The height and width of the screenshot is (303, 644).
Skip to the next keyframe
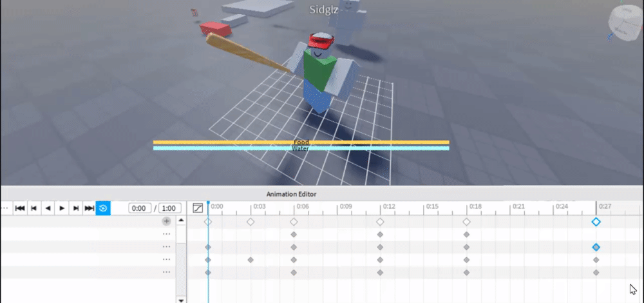[76, 208]
